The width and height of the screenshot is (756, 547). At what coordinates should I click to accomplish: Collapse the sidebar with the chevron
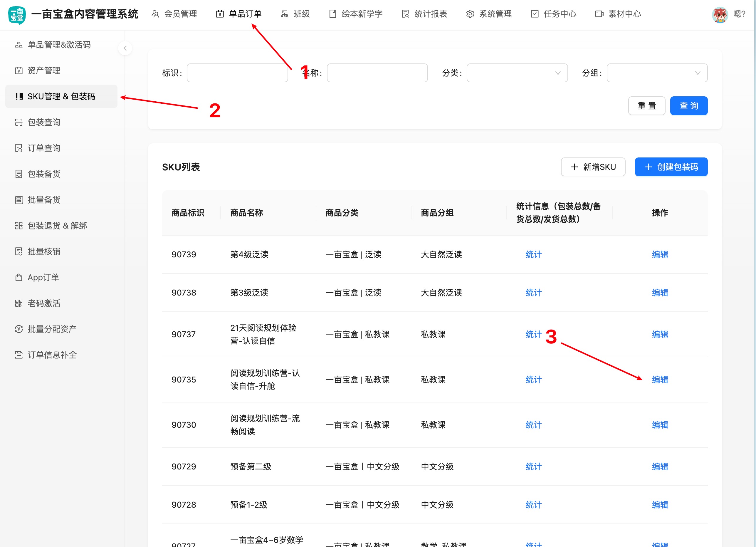click(125, 48)
